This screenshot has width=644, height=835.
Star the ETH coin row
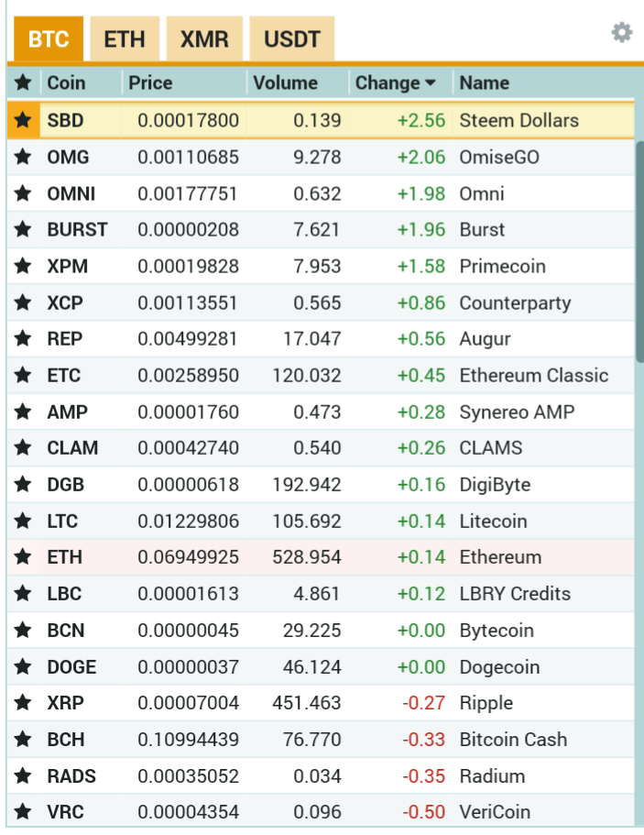23,557
